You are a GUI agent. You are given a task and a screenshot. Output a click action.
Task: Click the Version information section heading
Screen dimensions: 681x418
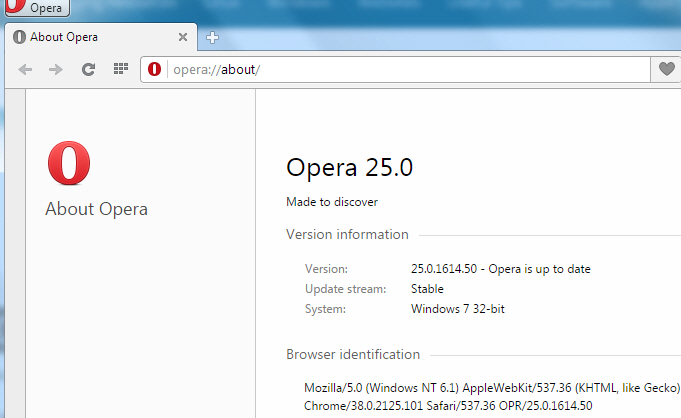click(x=347, y=235)
